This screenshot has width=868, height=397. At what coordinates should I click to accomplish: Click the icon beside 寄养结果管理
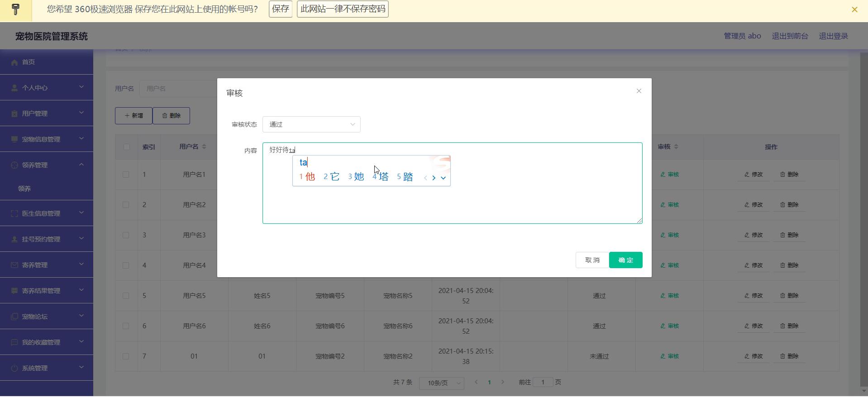point(14,291)
